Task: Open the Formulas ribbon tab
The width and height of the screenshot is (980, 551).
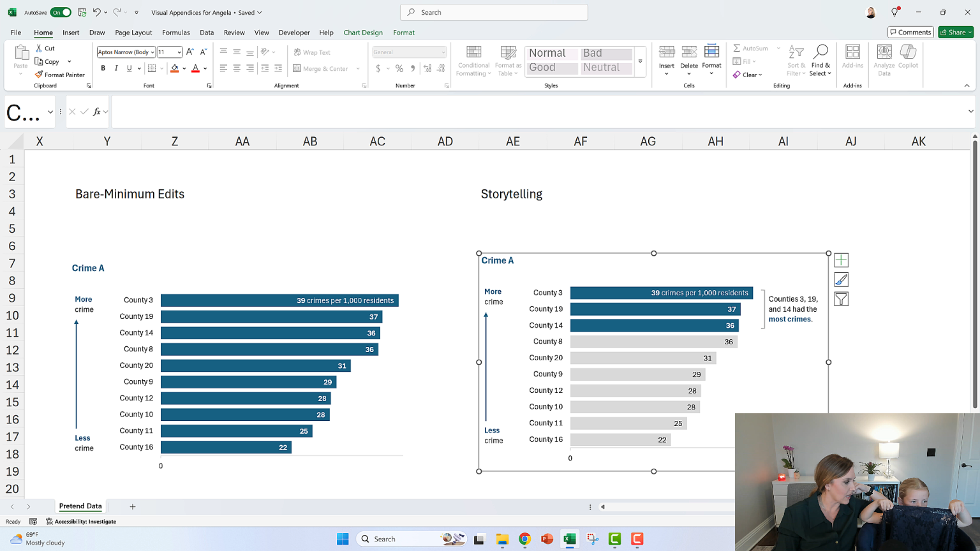Action: pyautogui.click(x=175, y=33)
